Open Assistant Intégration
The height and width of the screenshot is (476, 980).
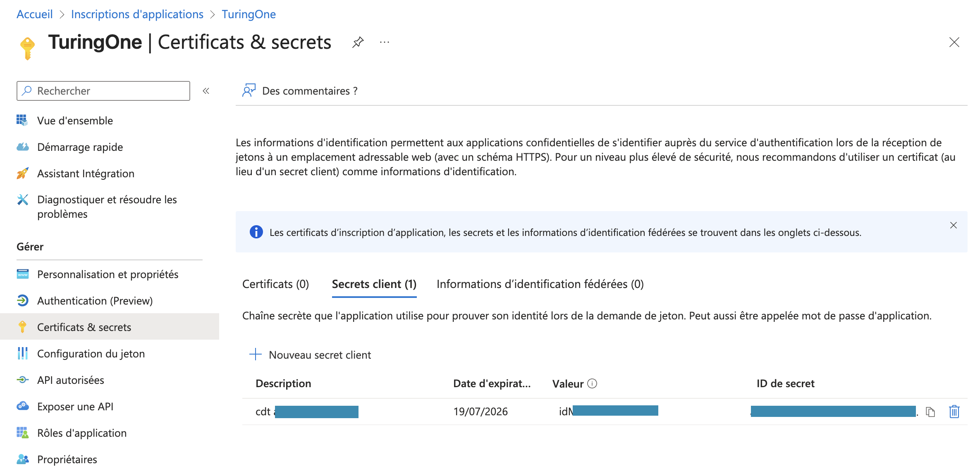86,174
